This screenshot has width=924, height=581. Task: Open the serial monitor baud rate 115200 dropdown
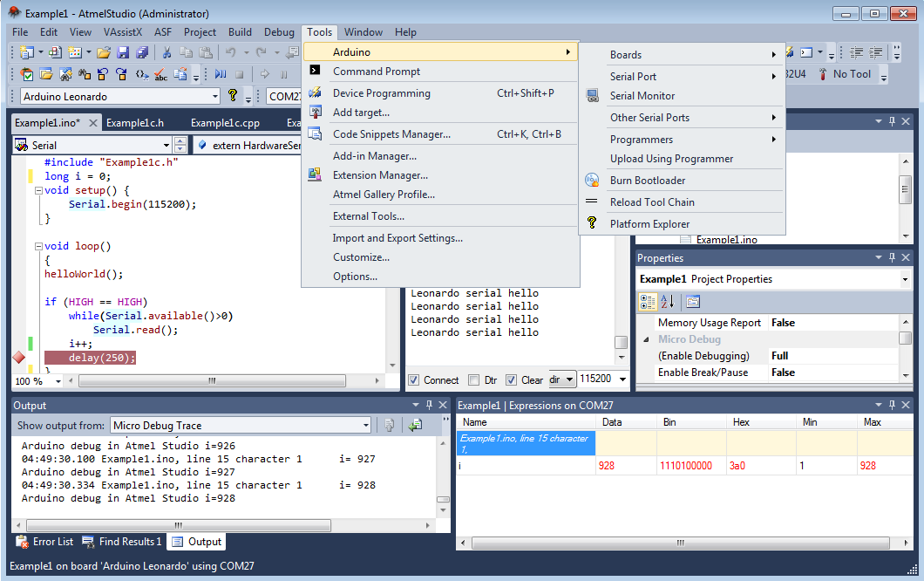tap(623, 379)
